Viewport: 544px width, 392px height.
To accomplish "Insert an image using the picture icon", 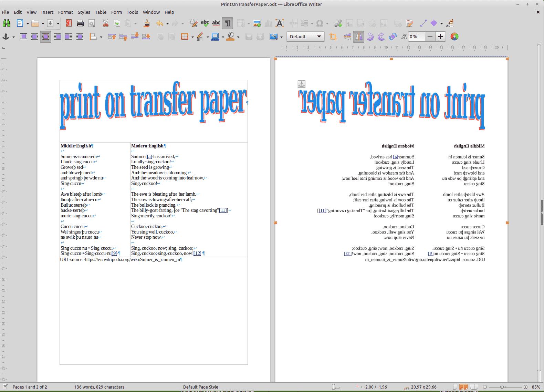I will pyautogui.click(x=257, y=23).
